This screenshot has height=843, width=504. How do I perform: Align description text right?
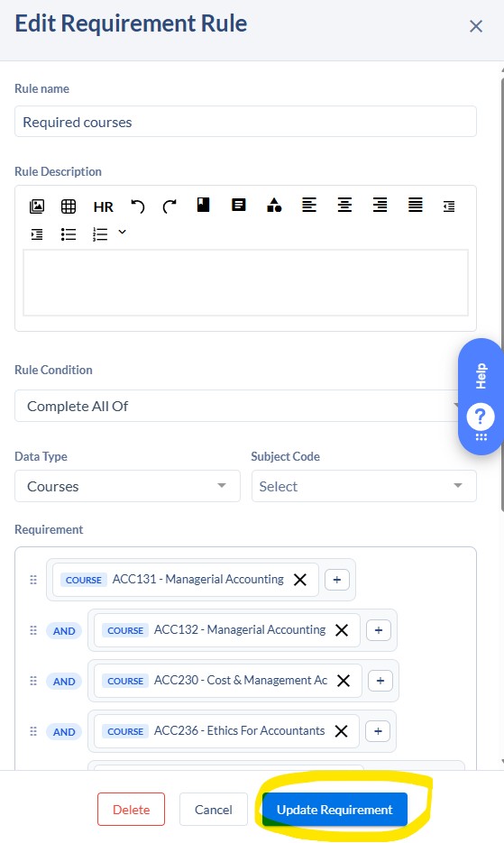pyautogui.click(x=380, y=205)
